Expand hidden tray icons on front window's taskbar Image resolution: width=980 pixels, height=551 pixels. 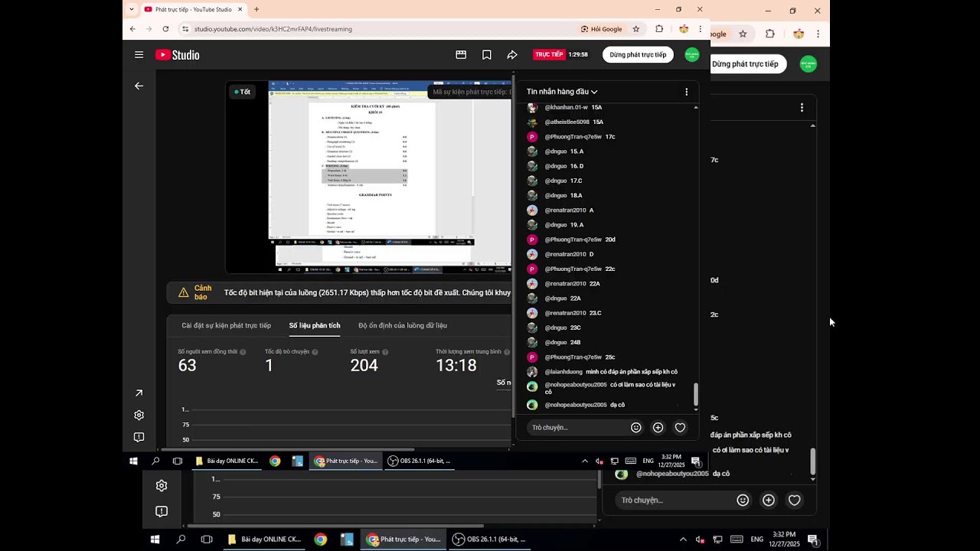(x=585, y=461)
